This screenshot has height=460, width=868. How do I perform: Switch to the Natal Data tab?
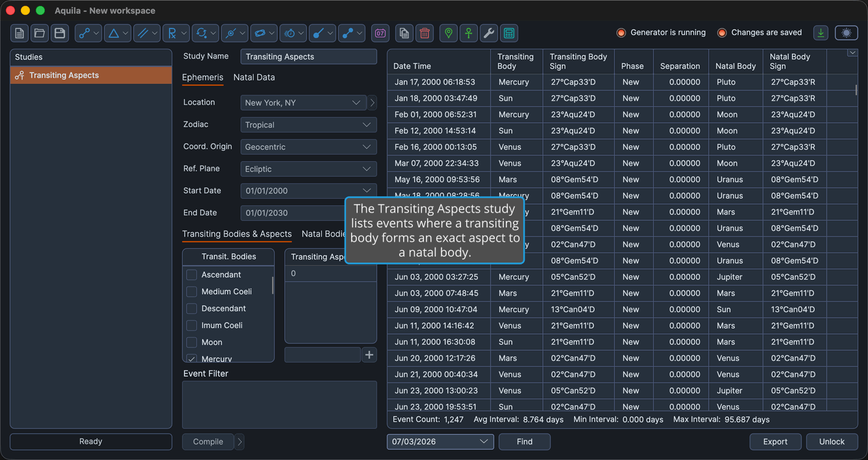pos(254,77)
